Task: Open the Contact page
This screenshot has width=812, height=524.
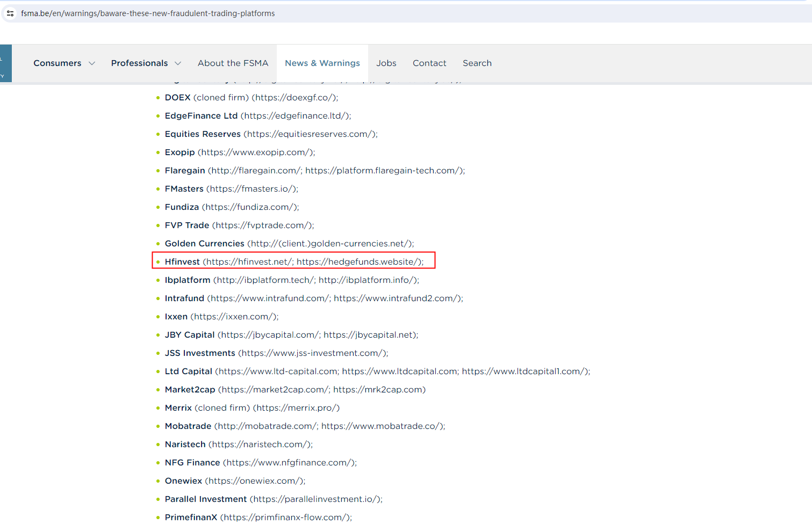Action: click(429, 63)
